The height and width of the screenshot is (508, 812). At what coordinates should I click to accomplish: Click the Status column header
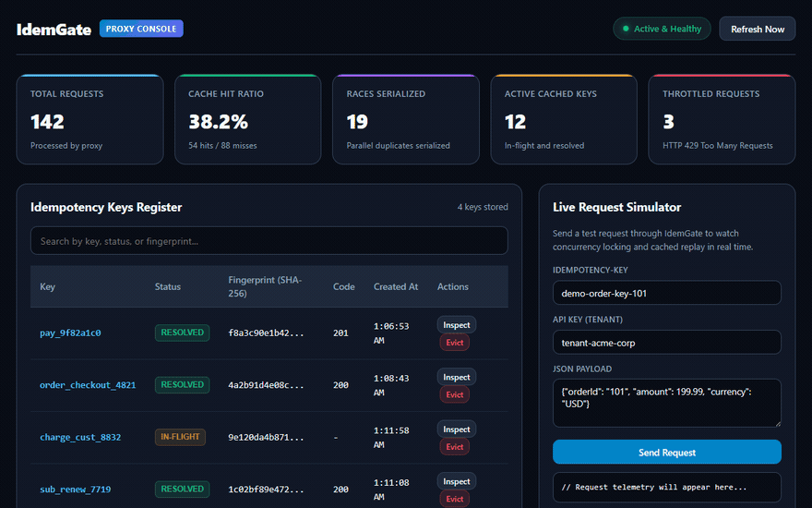click(168, 286)
